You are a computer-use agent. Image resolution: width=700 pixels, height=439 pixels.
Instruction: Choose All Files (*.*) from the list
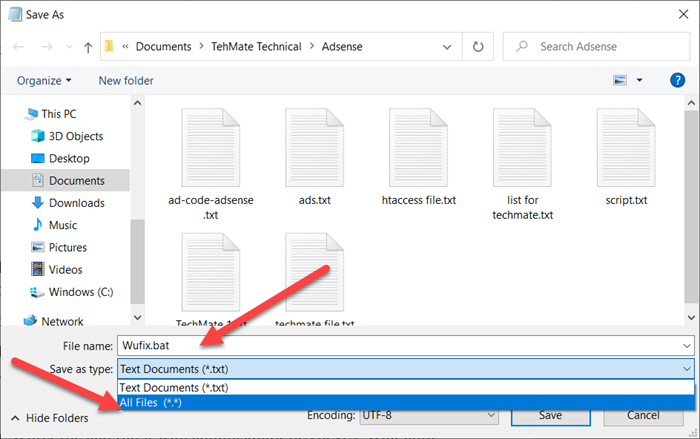[x=406, y=402]
